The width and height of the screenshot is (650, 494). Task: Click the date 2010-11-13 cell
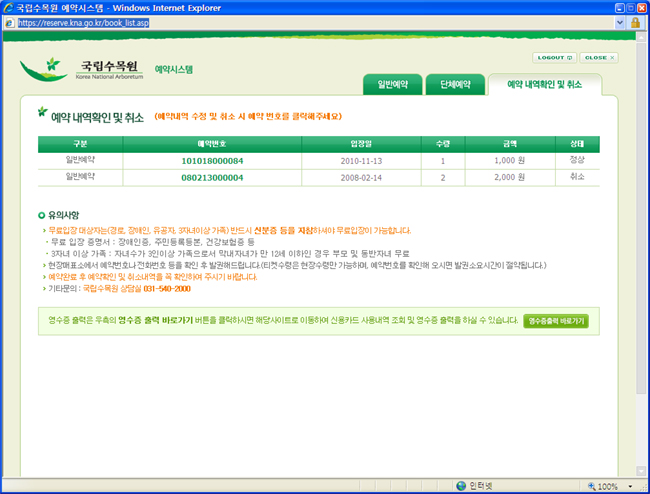click(361, 161)
